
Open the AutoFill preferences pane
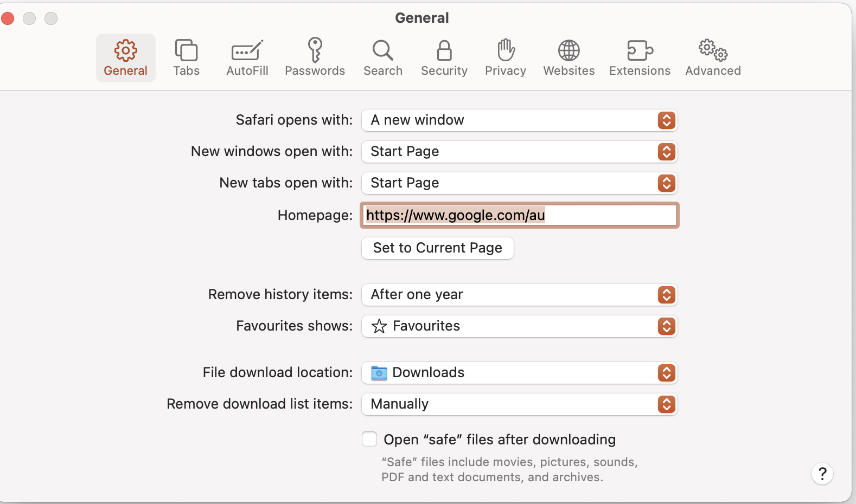[247, 57]
